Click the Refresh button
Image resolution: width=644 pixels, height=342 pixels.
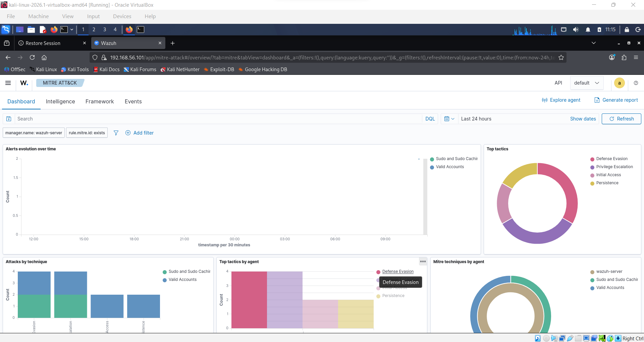621,119
